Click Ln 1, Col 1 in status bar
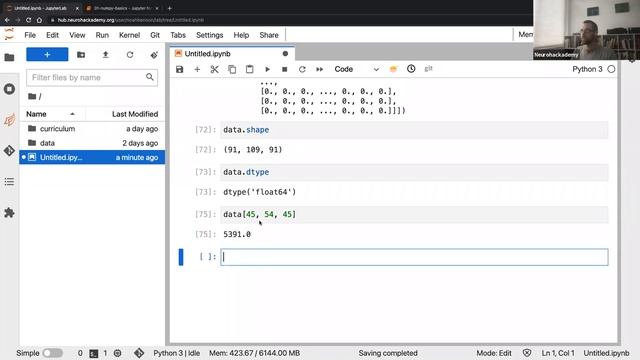 click(x=558, y=353)
